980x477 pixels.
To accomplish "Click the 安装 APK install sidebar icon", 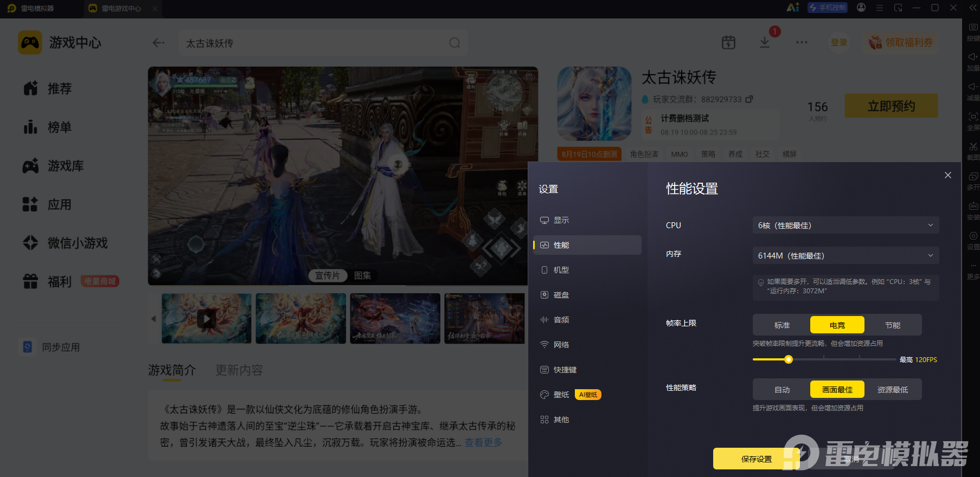I will 973,211.
